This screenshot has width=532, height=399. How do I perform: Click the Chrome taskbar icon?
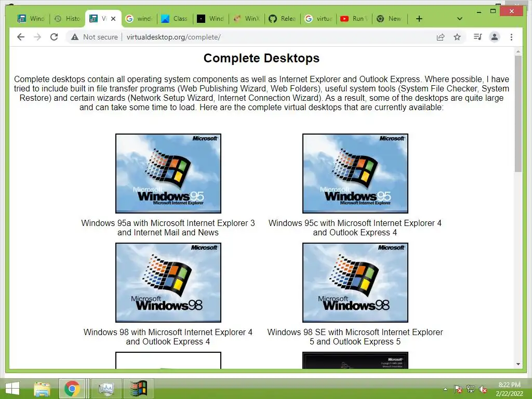[x=72, y=389]
